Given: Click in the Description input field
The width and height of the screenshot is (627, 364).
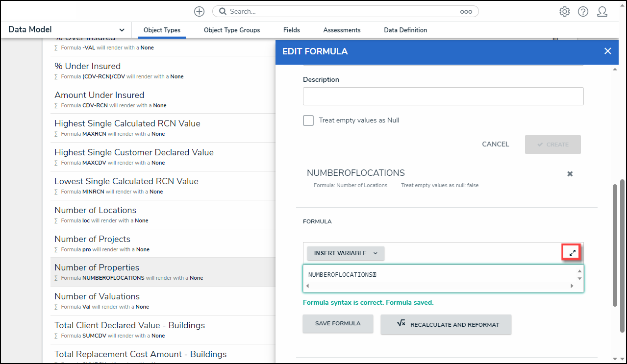Looking at the screenshot, I should 443,96.
